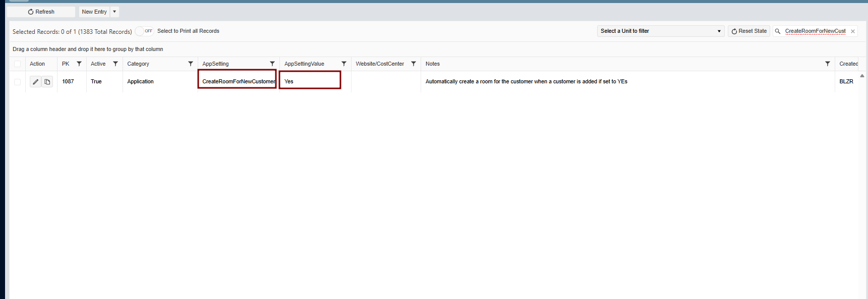This screenshot has width=868, height=299.
Task: Sort by the Notes column header
Action: [x=433, y=64]
